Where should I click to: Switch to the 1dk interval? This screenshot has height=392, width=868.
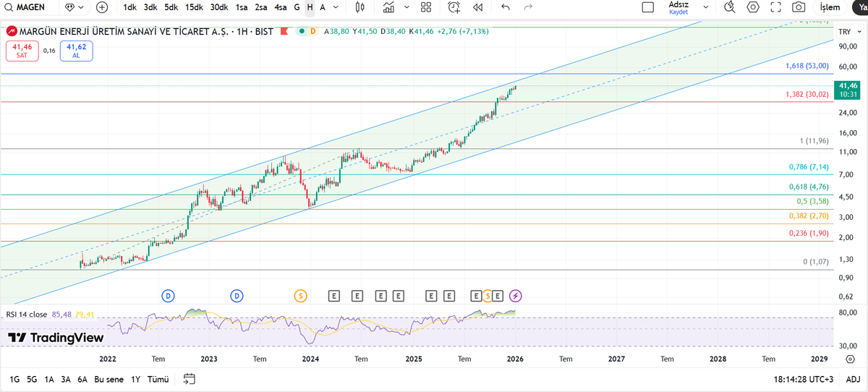tap(130, 7)
